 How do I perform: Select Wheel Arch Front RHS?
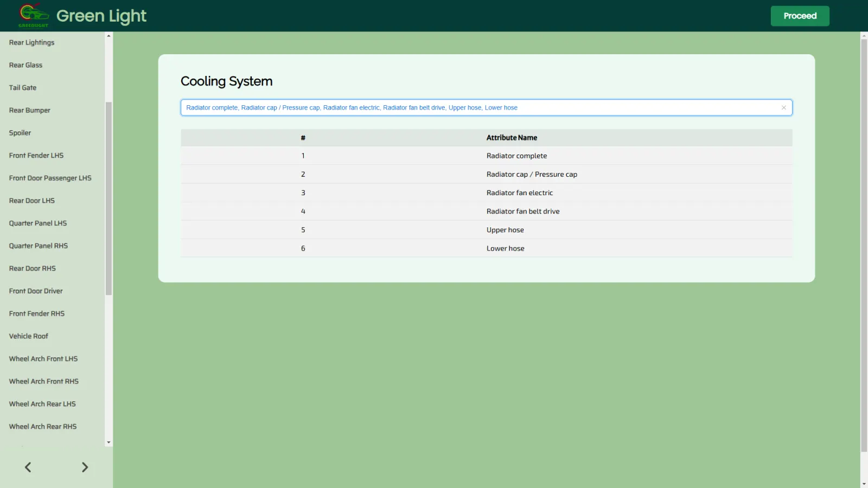click(x=44, y=381)
